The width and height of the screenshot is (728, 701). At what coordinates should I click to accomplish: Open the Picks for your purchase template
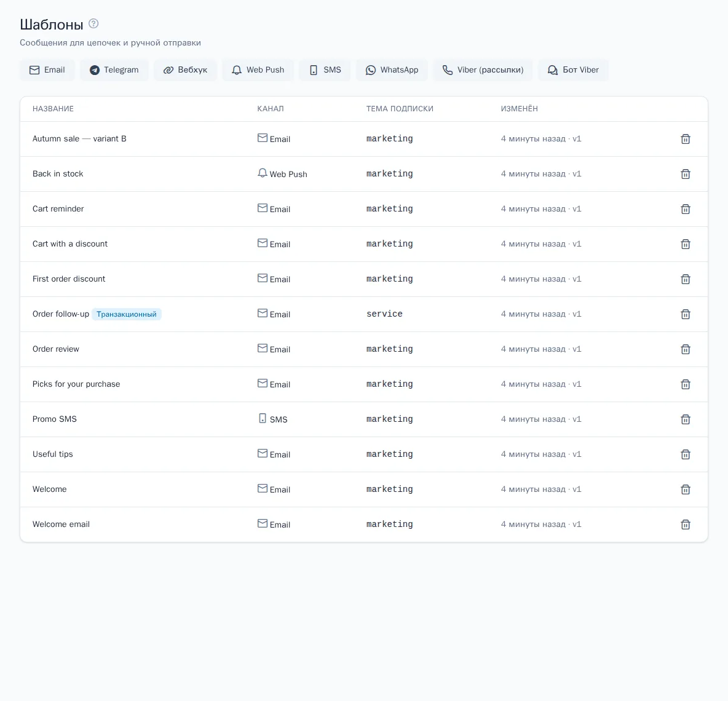click(x=76, y=384)
